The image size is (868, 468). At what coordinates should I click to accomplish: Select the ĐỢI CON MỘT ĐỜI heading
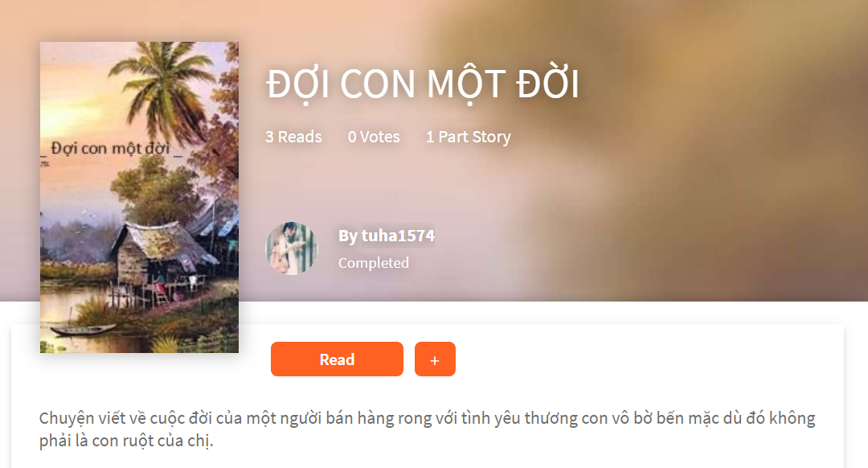[x=423, y=84]
